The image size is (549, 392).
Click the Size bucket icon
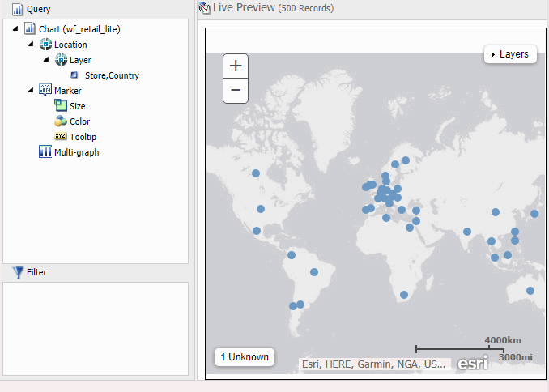pos(61,106)
